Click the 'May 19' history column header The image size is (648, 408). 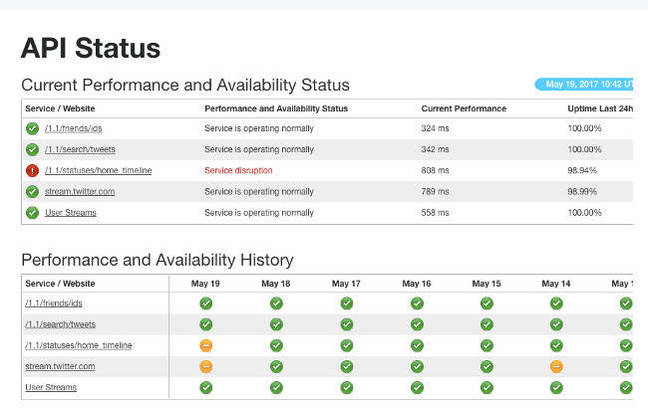point(205,284)
